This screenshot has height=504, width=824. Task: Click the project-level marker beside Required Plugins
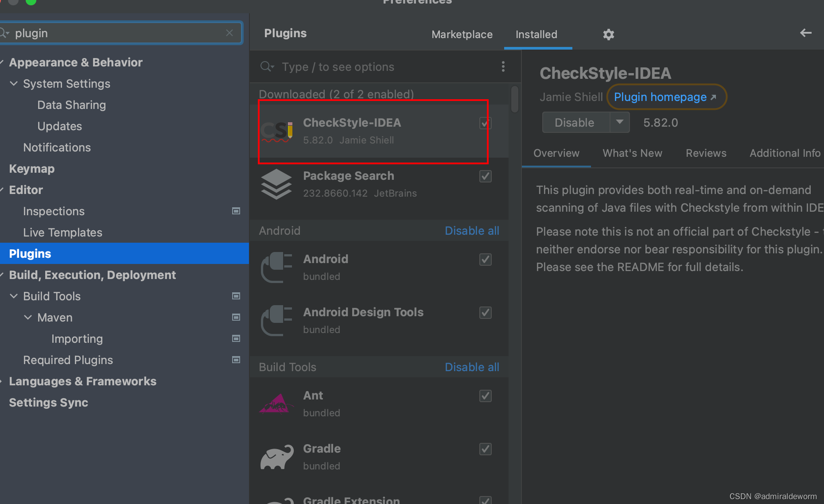pyautogui.click(x=236, y=360)
